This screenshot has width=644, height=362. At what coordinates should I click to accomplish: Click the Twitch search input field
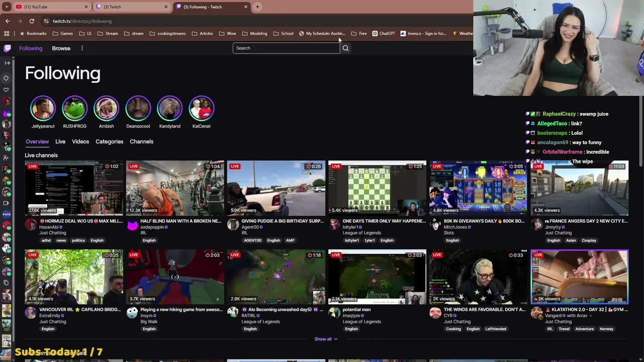click(286, 48)
